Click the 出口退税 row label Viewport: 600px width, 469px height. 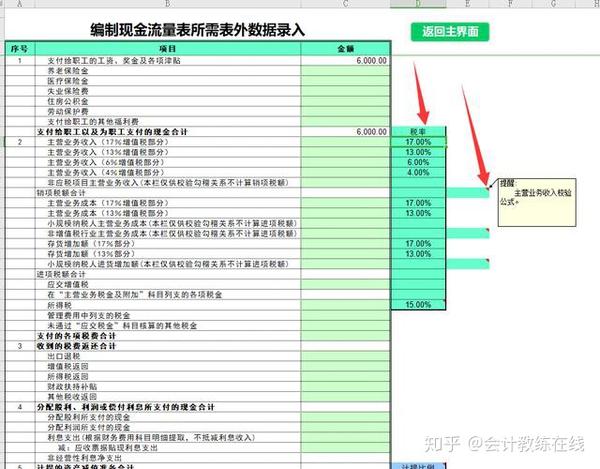click(64, 356)
